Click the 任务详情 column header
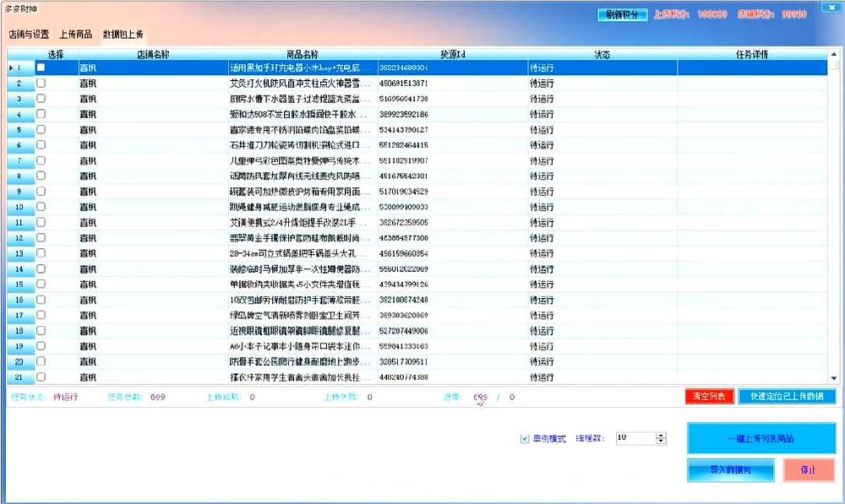 point(752,54)
